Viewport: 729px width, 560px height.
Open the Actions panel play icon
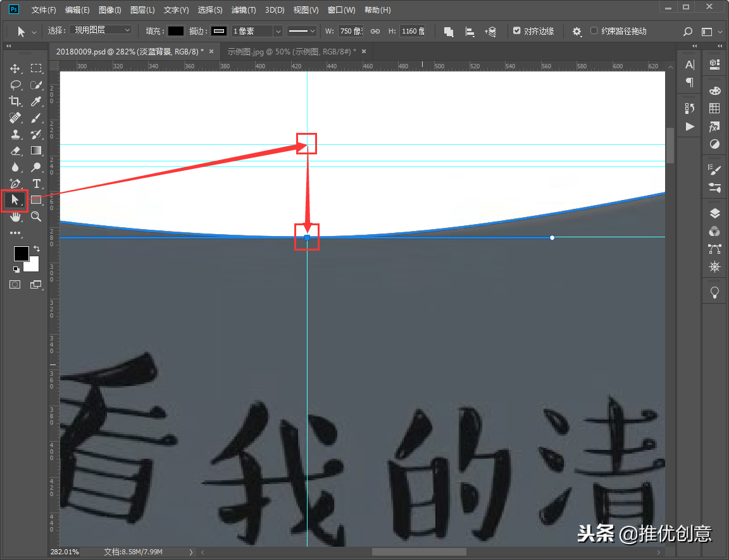tap(690, 127)
